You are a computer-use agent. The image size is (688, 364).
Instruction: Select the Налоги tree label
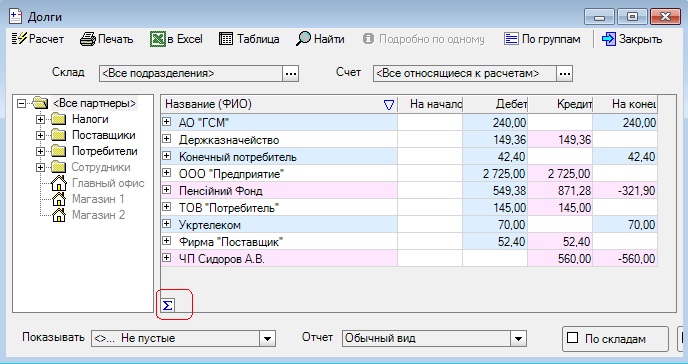pos(90,119)
